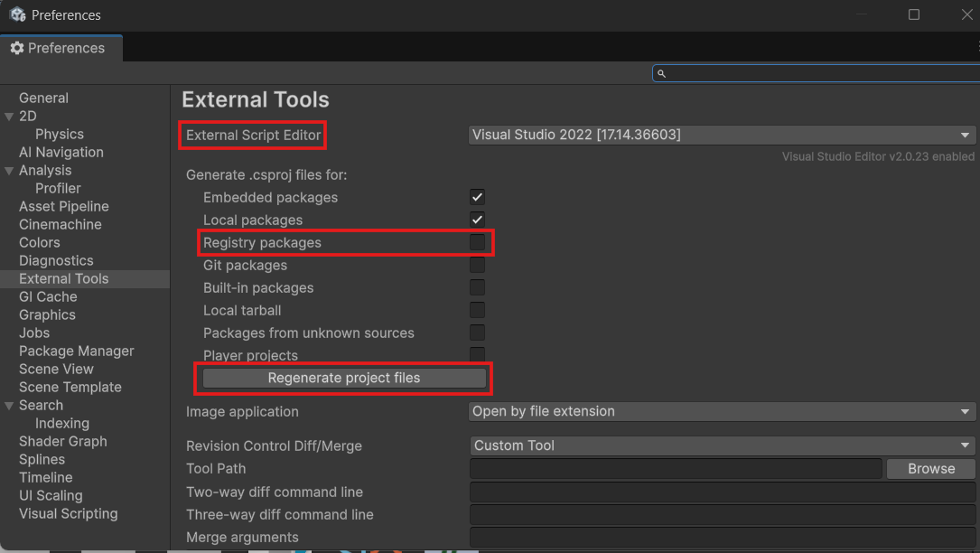This screenshot has width=980, height=553.
Task: Open Cinemachine preferences
Action: coord(60,225)
